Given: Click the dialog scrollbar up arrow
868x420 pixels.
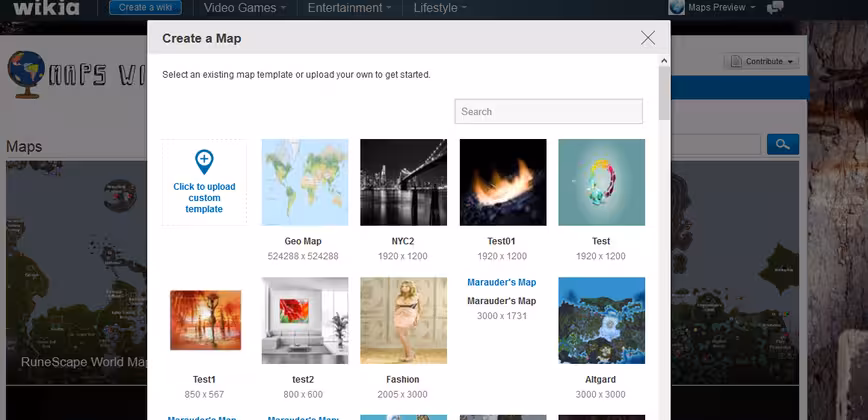Looking at the screenshot, I should click(x=664, y=60).
